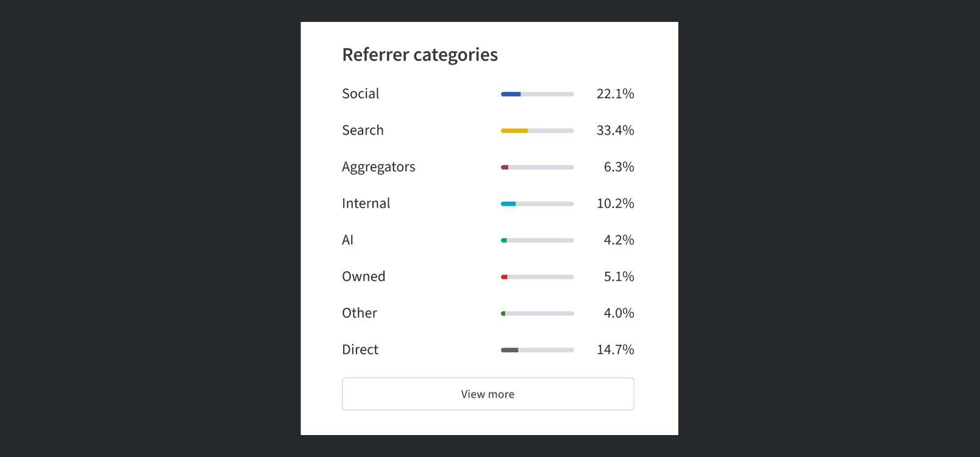Click the gray Direct progress bar
The width and height of the screenshot is (980, 457).
[537, 350]
